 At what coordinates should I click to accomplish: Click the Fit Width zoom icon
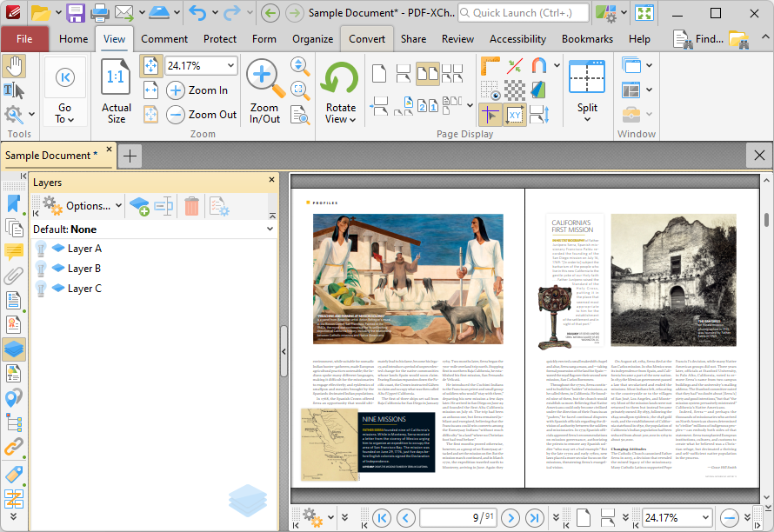pos(151,90)
